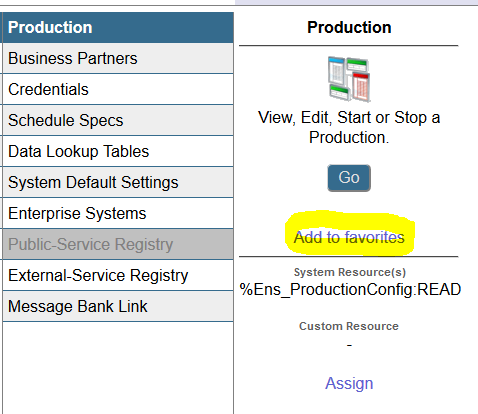Select Enterprise Systems item
Image resolution: width=478 pixels, height=414 pixels.
(x=118, y=213)
